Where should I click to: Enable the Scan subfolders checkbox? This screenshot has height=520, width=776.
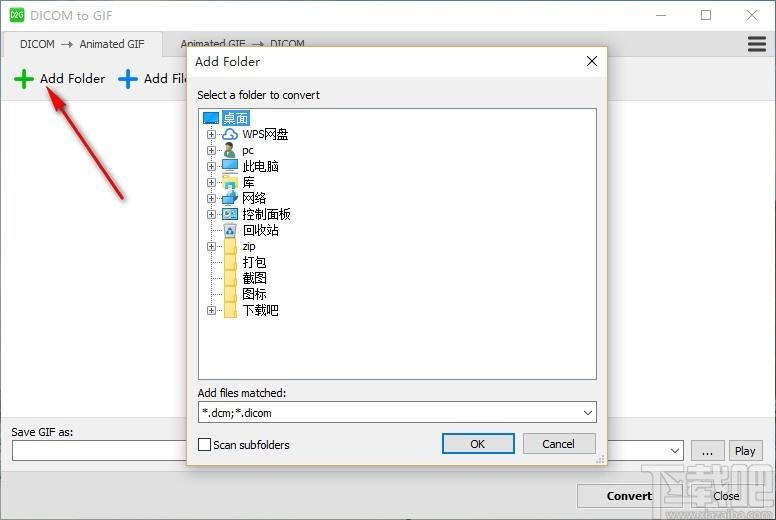tap(204, 444)
